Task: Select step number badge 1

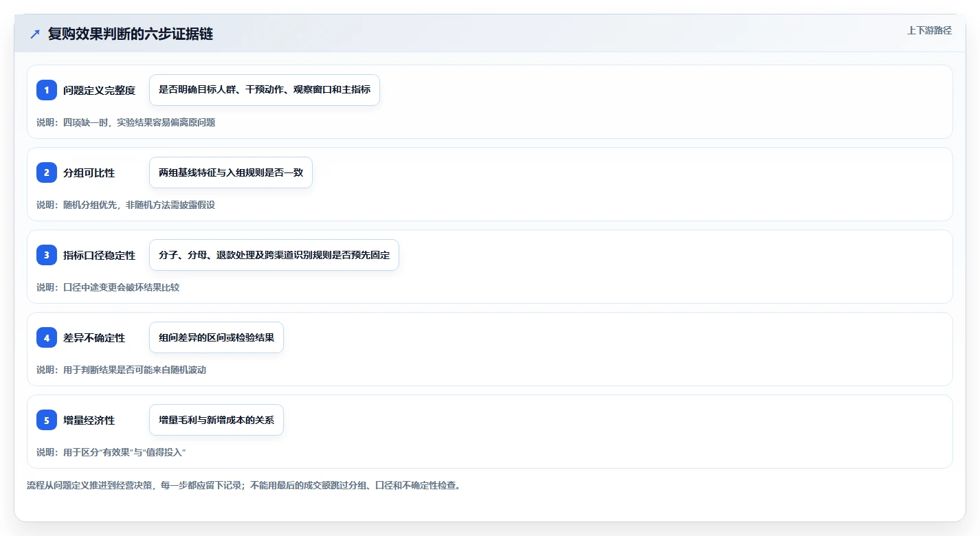Action: (47, 90)
